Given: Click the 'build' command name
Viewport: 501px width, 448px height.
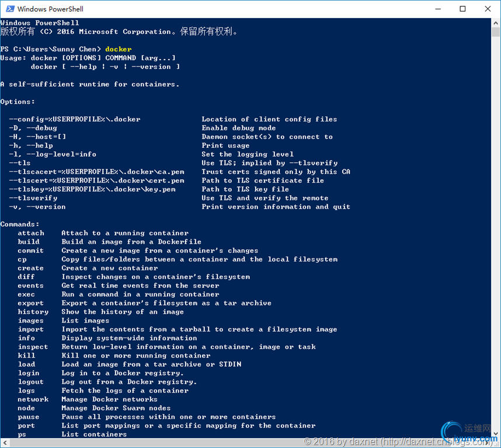Looking at the screenshot, I should [29, 242].
